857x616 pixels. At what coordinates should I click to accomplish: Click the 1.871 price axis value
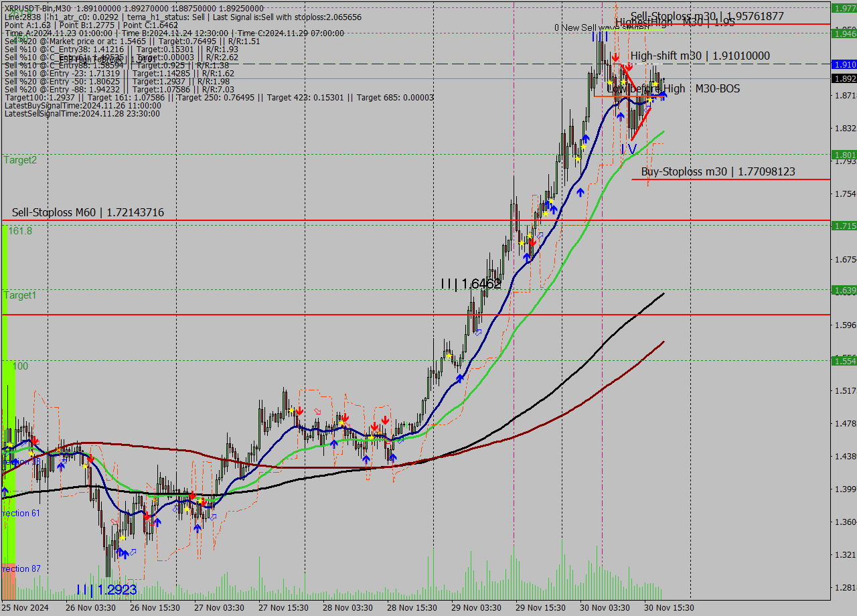(x=844, y=95)
